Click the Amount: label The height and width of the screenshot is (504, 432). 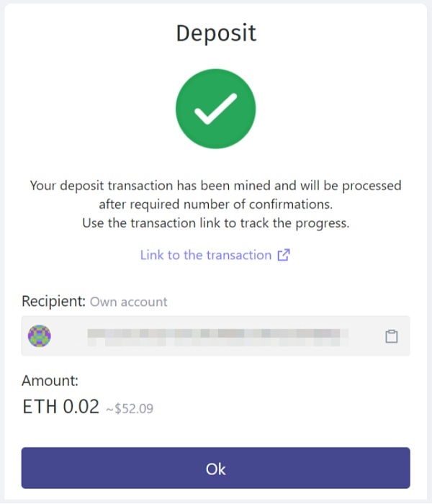coord(50,381)
